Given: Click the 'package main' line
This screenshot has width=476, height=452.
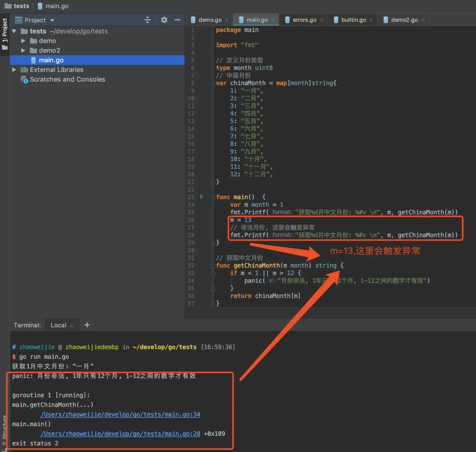Looking at the screenshot, I should [237, 30].
